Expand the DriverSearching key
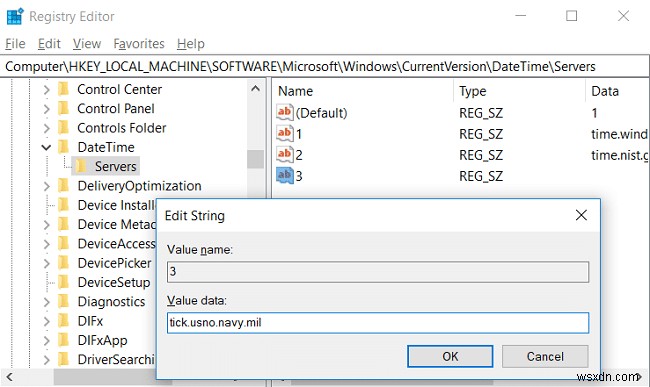 pos(46,360)
